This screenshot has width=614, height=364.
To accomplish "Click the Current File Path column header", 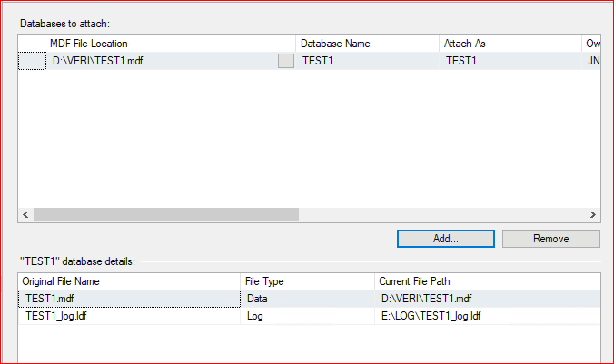I will 487,280.
